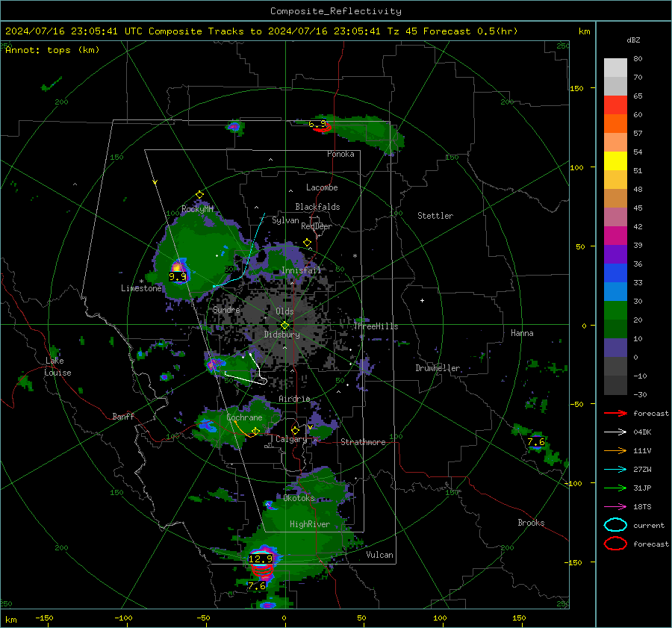Click the red forecast ellipse legend icon
This screenshot has width=672, height=628.
pyautogui.click(x=615, y=544)
